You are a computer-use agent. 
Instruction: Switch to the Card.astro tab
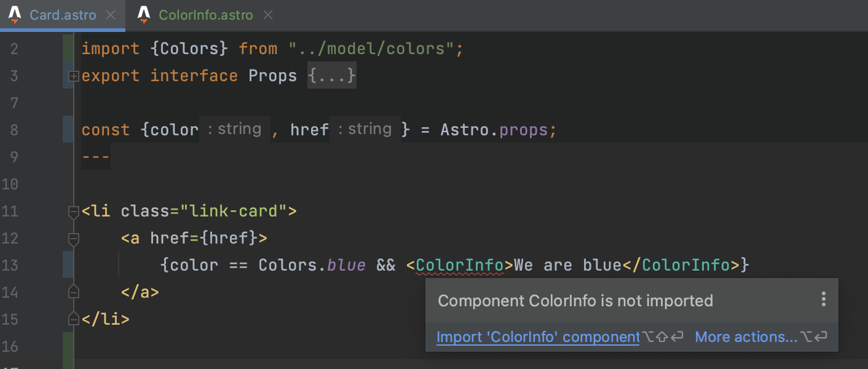65,15
